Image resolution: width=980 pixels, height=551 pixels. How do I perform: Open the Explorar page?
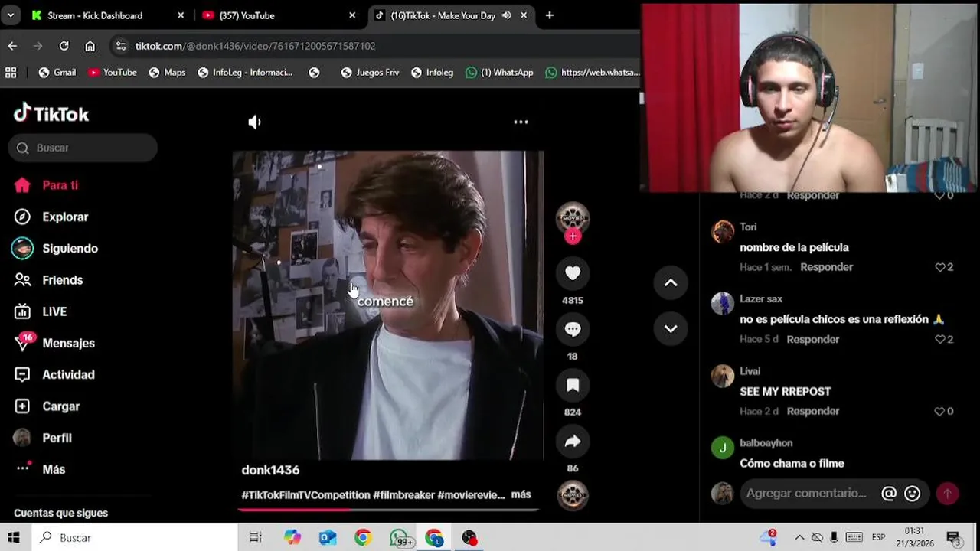tap(51, 217)
